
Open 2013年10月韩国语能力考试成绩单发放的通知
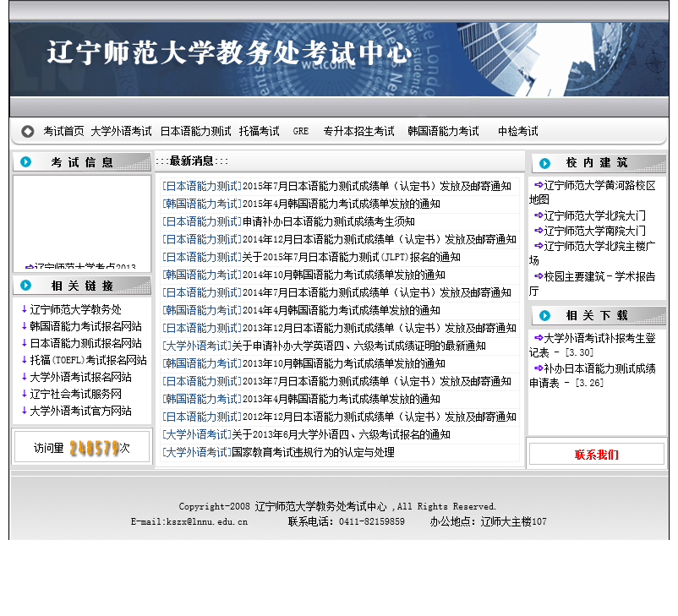tap(344, 363)
